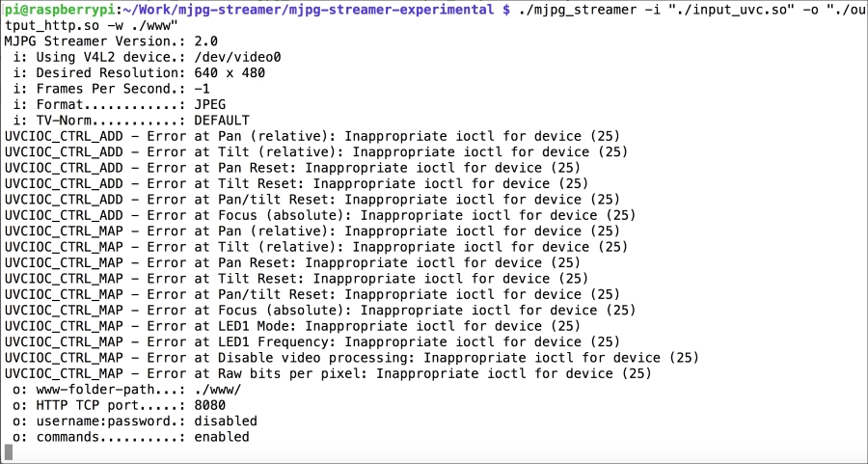Click the UVCIOC_CTRL_MAP LED1 Mode error line
The width and height of the screenshot is (868, 464).
coord(292,326)
